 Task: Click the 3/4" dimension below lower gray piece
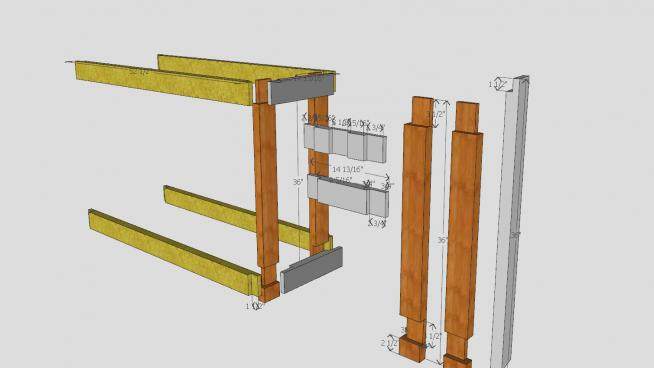tap(377, 224)
